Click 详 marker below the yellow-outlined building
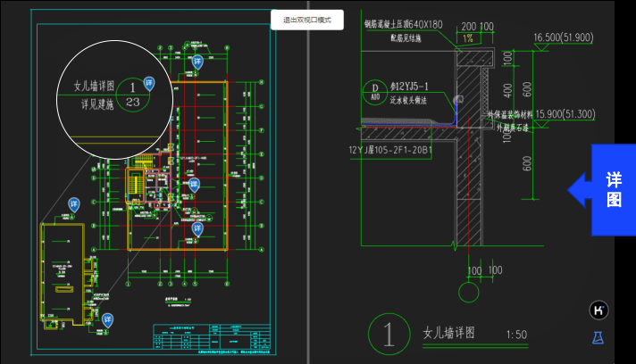The width and height of the screenshot is (636, 364). [x=109, y=319]
